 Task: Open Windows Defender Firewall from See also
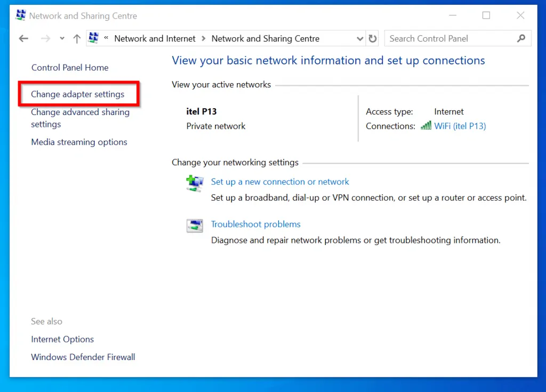click(x=83, y=357)
